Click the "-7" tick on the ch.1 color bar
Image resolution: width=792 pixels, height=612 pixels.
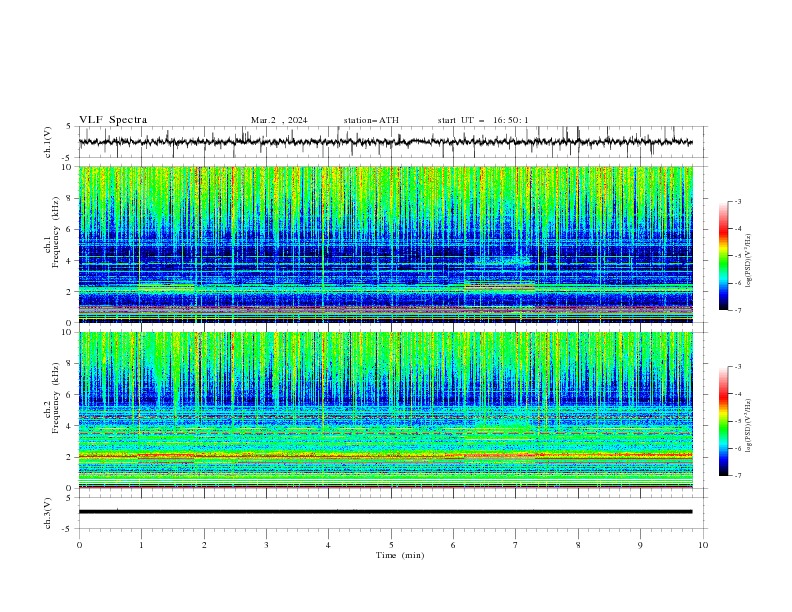click(x=738, y=310)
